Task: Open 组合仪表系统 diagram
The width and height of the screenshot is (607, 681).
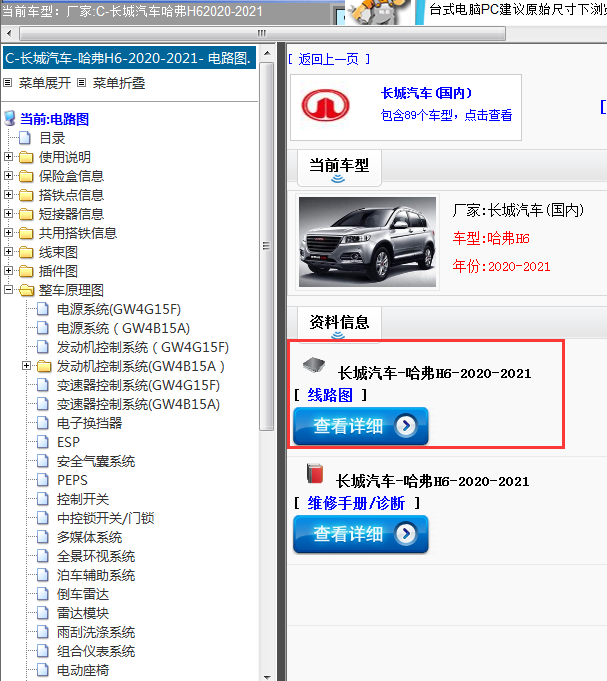Action: pyautogui.click(x=96, y=651)
